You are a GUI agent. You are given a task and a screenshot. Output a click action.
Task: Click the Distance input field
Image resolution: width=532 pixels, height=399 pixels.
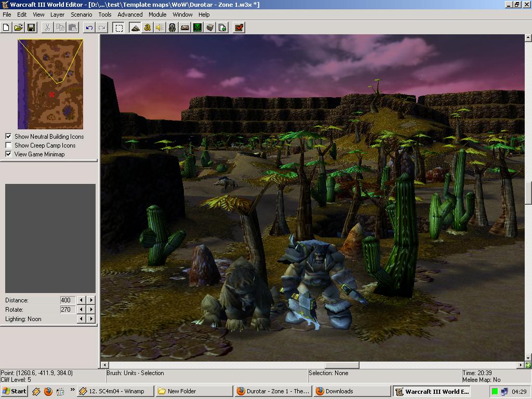(68, 300)
